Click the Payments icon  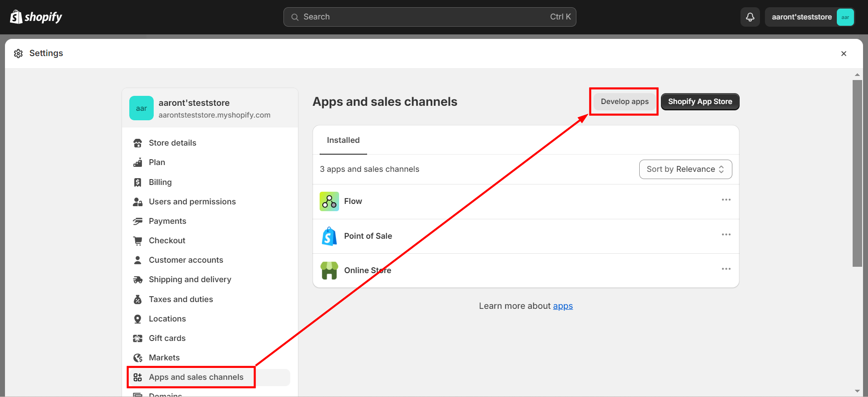coord(138,221)
